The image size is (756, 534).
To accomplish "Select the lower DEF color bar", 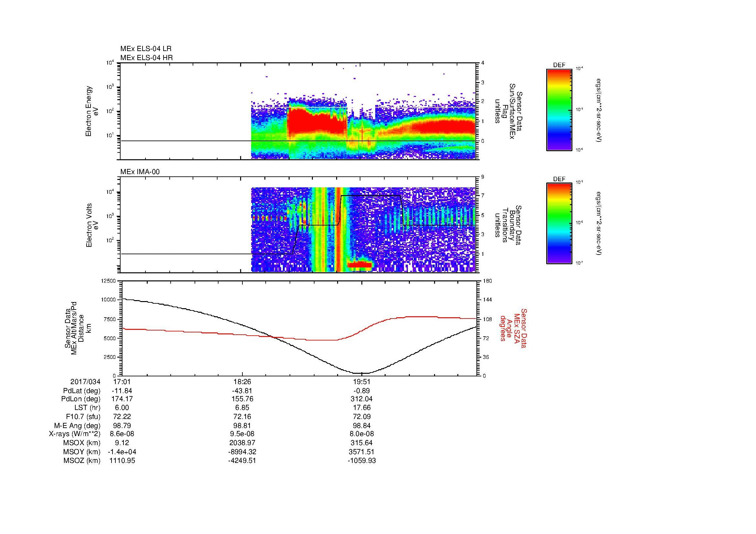I will [559, 224].
